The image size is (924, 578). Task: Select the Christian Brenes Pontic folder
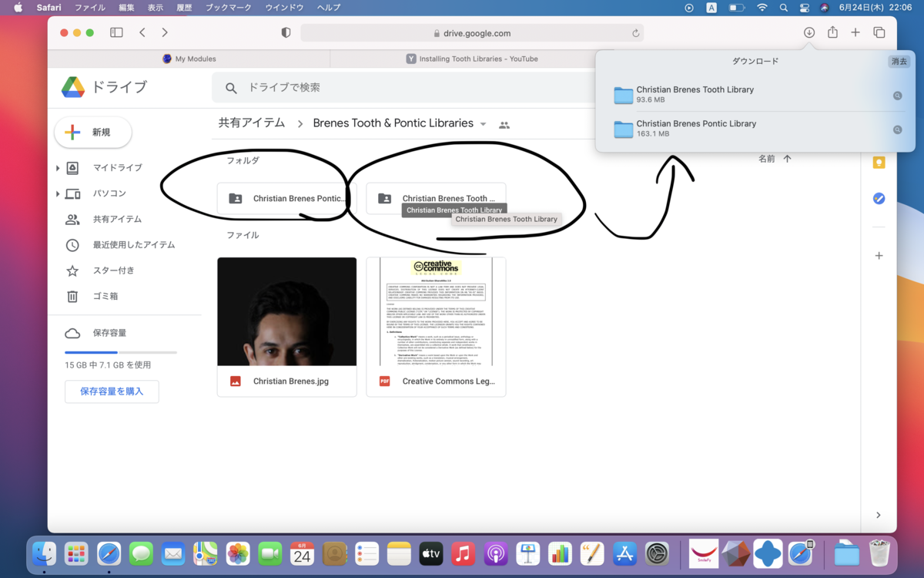pos(286,199)
